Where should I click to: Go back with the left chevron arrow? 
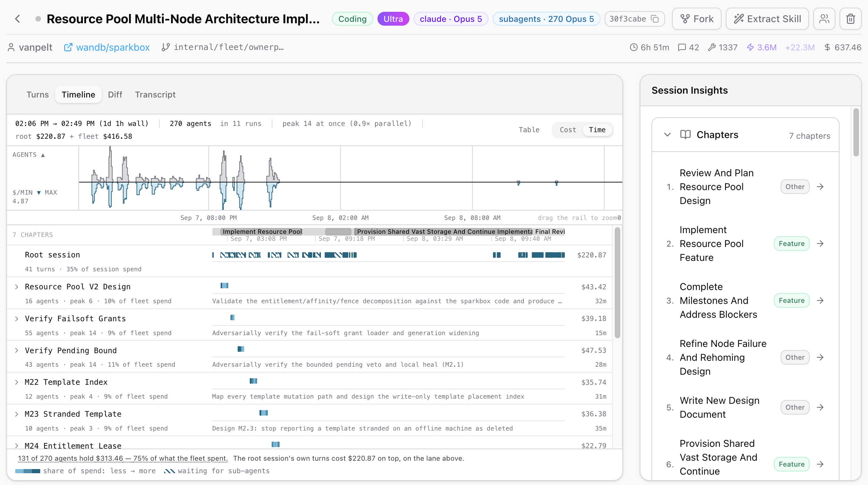tap(18, 19)
